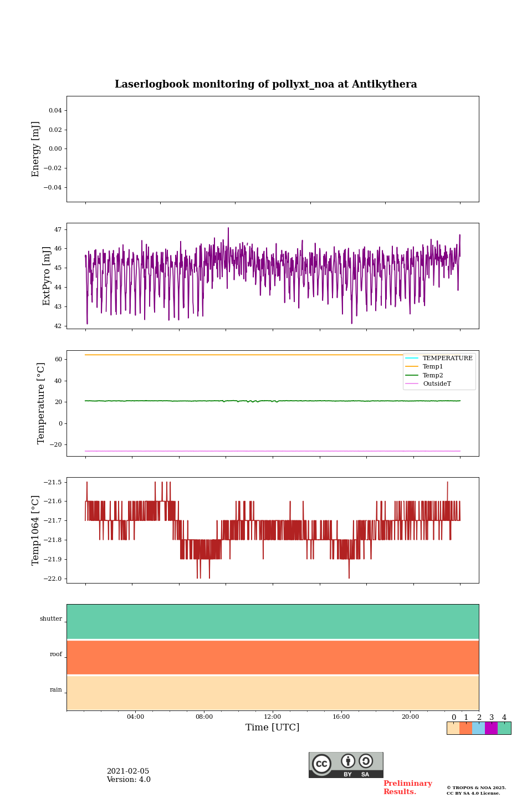Click the Version: 4.0 text

(129, 779)
